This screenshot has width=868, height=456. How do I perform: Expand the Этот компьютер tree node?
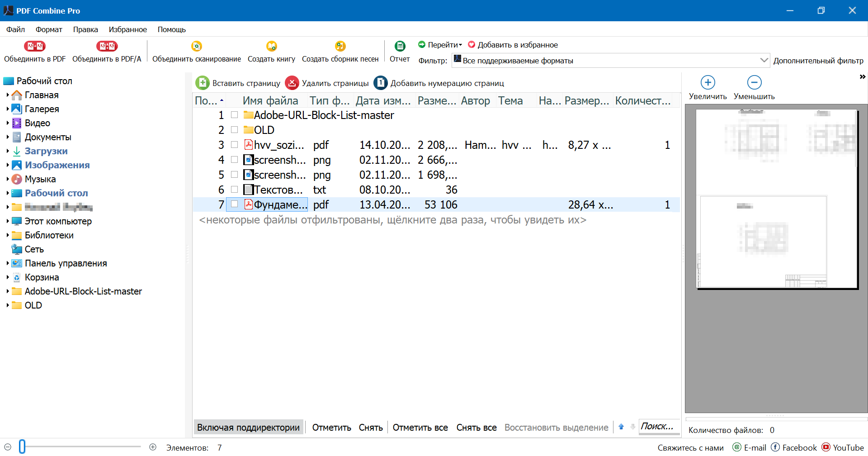click(x=8, y=221)
